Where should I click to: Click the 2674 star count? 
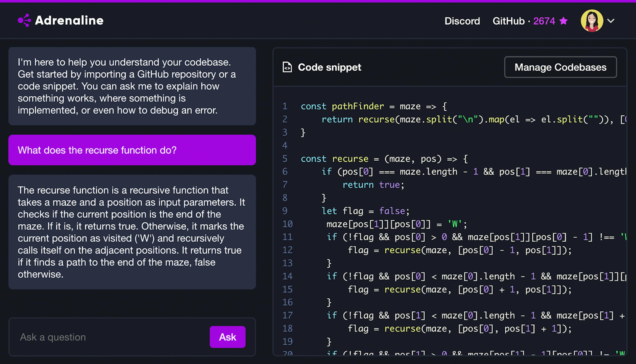coord(544,21)
